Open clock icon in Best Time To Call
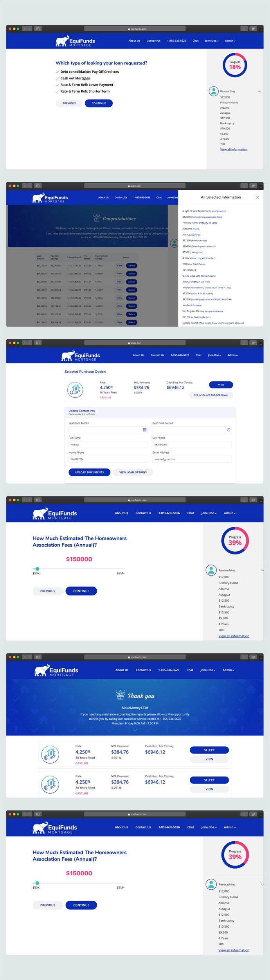Screen dimensions: 270x980 229,430
